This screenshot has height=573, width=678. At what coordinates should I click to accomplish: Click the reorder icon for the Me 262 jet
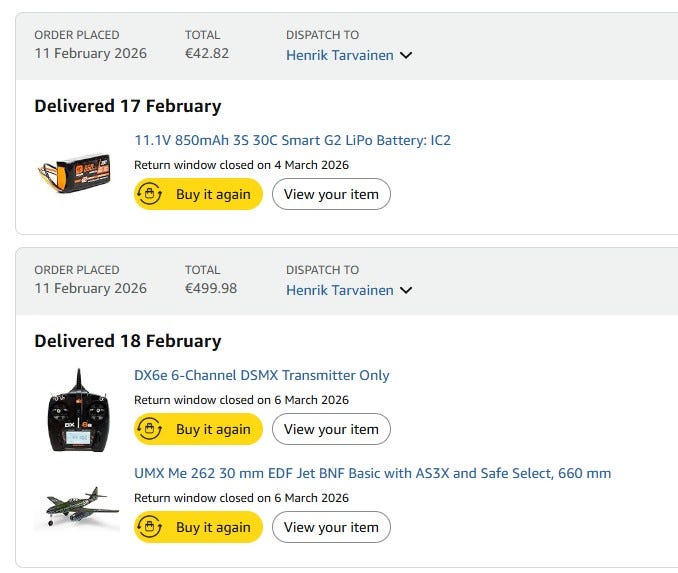[x=150, y=527]
